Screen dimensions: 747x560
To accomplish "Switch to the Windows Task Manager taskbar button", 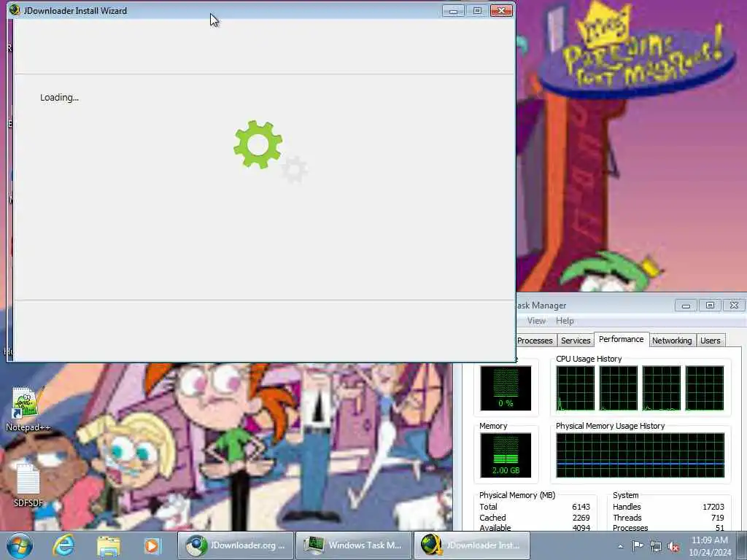I will [x=353, y=545].
